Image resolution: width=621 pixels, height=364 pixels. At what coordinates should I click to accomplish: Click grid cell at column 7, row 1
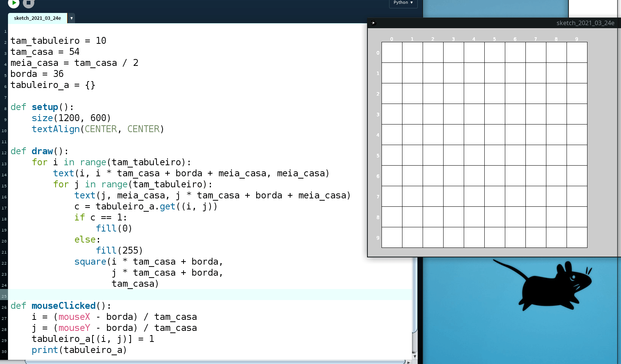[536, 73]
